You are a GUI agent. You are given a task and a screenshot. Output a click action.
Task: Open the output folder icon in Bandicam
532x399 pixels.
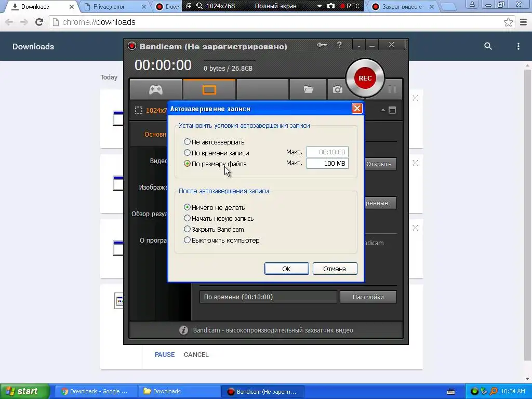pos(308,89)
